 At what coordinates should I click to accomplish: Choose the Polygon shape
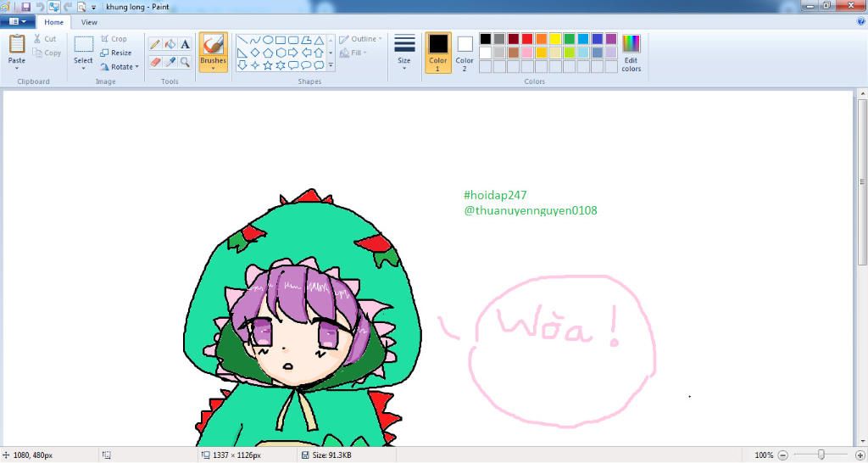coord(305,40)
